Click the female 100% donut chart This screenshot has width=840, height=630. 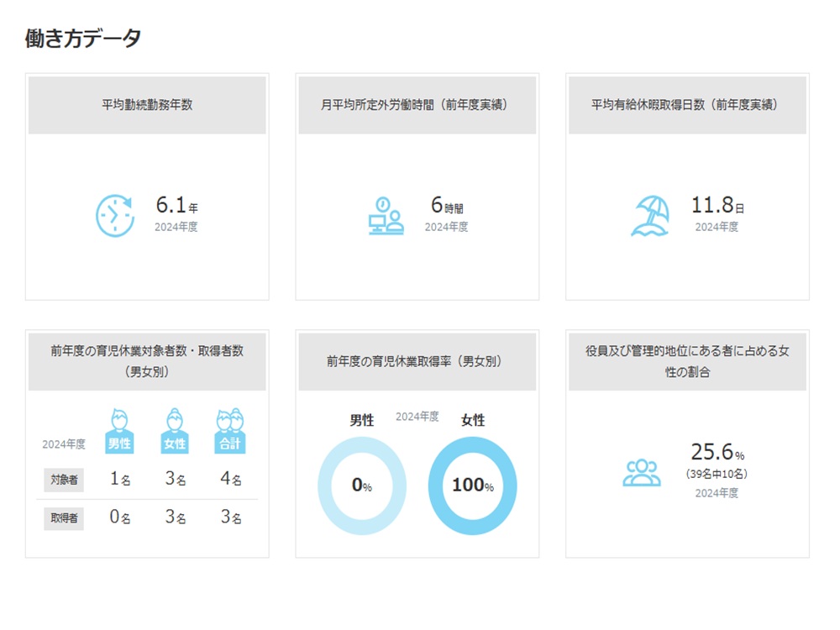coord(473,486)
